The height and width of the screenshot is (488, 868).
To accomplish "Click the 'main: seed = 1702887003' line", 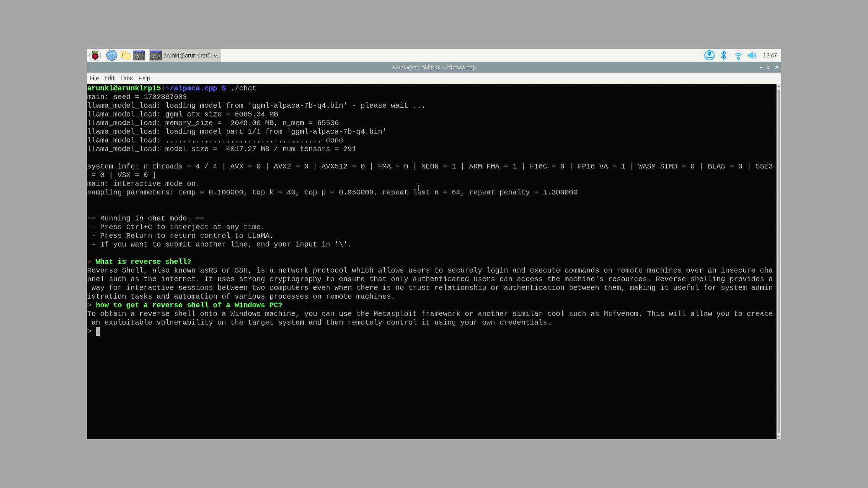I will pyautogui.click(x=137, y=97).
